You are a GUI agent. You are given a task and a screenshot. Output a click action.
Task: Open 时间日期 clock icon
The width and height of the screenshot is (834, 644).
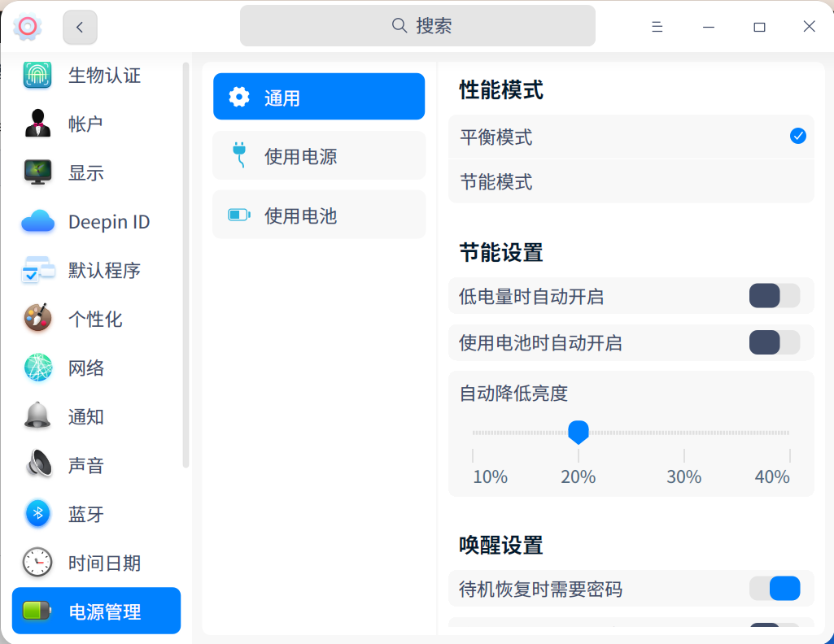(x=37, y=563)
